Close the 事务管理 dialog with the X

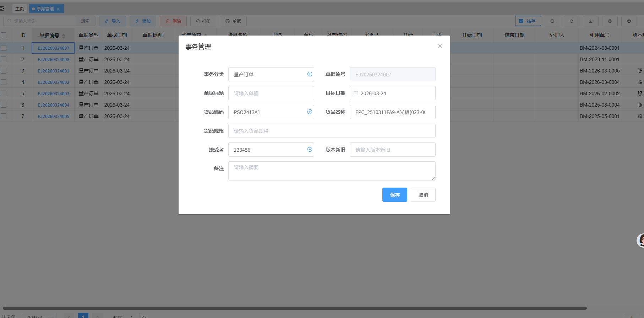point(440,46)
